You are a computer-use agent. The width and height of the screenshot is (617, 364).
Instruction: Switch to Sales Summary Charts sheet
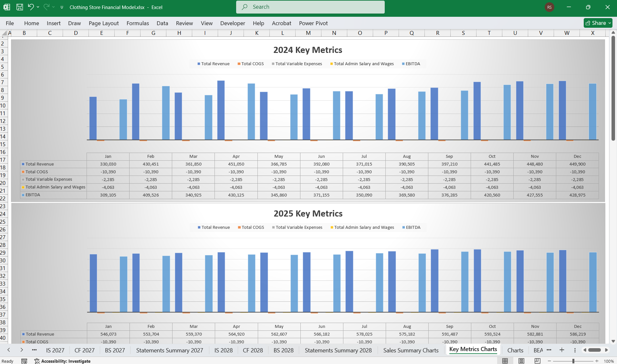pyautogui.click(x=411, y=350)
